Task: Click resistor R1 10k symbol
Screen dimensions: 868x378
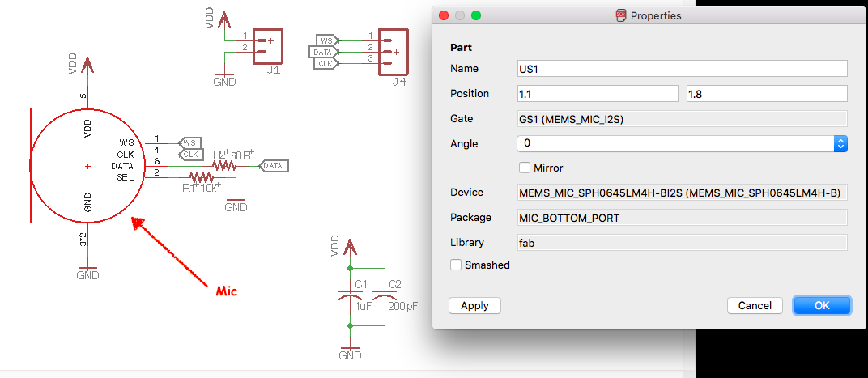Action: tap(202, 177)
